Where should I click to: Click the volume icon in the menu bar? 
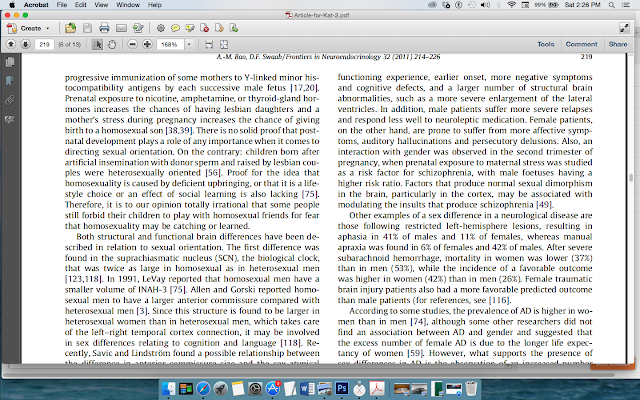[x=485, y=4]
